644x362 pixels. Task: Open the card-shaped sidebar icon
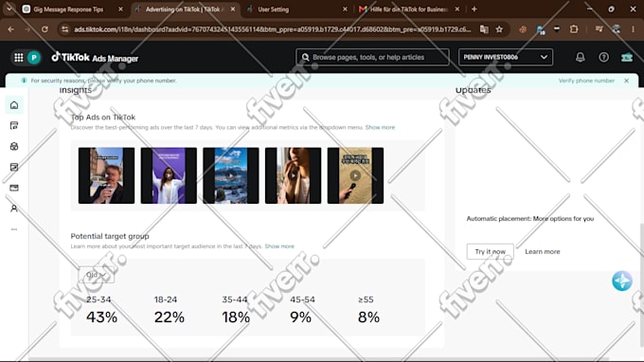(14, 188)
